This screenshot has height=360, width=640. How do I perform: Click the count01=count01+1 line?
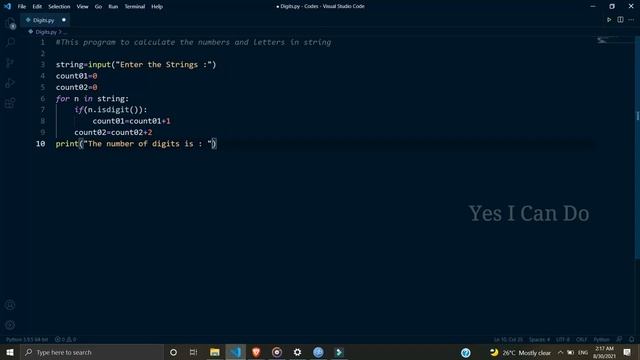click(131, 121)
